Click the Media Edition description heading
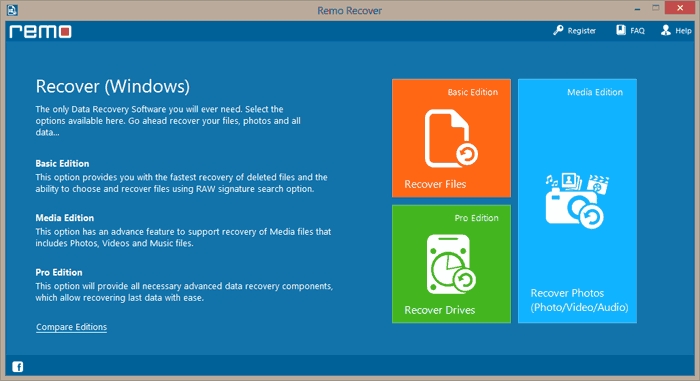The height and width of the screenshot is (381, 700). point(65,218)
